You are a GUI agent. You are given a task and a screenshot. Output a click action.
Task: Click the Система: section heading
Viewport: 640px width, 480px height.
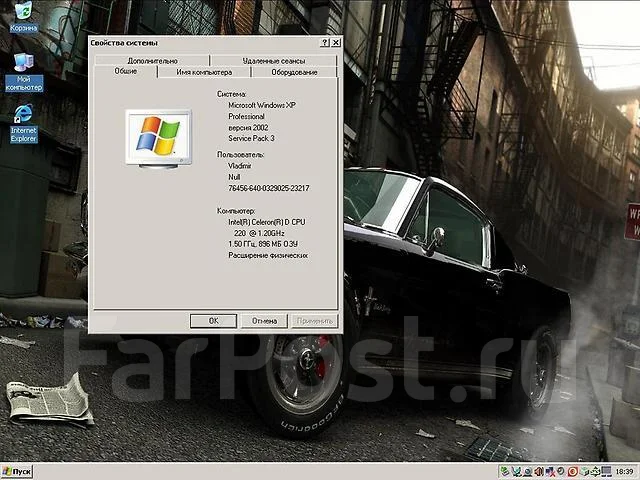(x=231, y=94)
